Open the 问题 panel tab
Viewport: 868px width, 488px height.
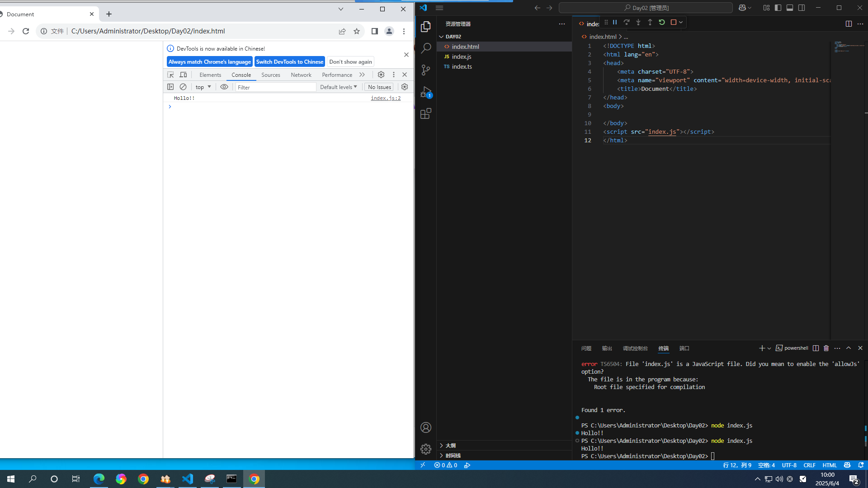pyautogui.click(x=586, y=348)
